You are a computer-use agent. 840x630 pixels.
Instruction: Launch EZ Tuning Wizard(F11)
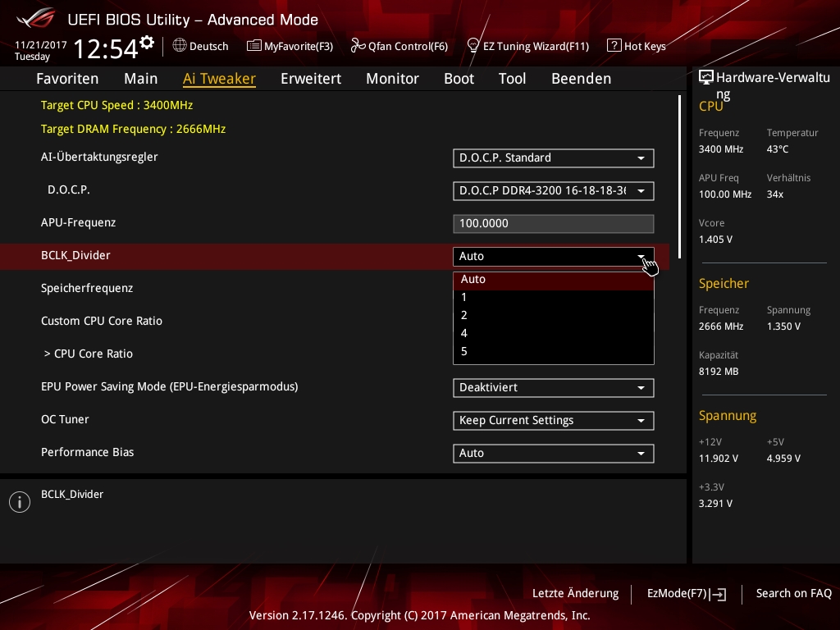528,46
